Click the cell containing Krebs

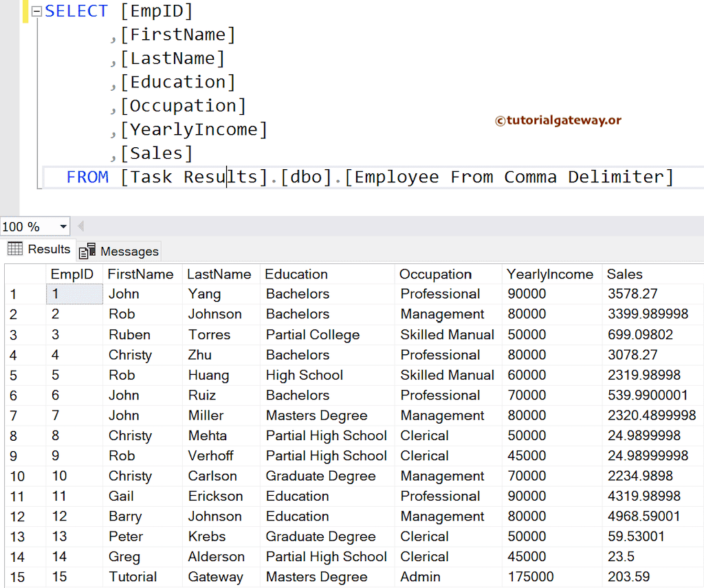221,537
